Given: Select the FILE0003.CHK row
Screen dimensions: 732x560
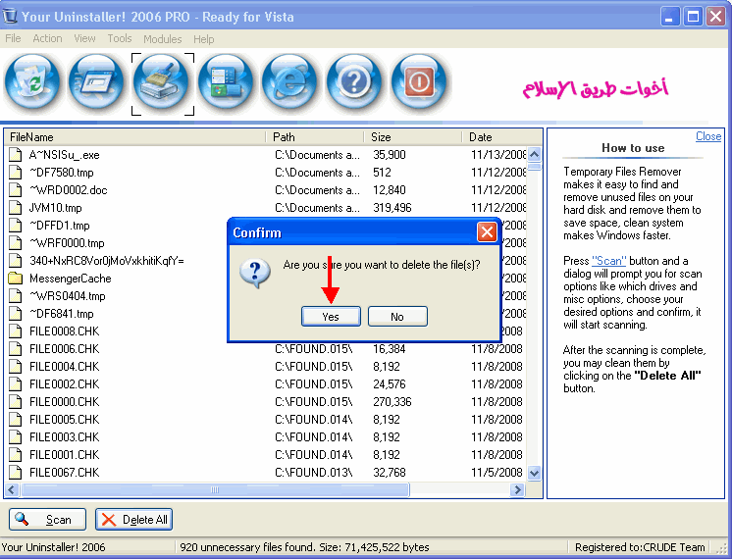Looking at the screenshot, I should point(266,436).
